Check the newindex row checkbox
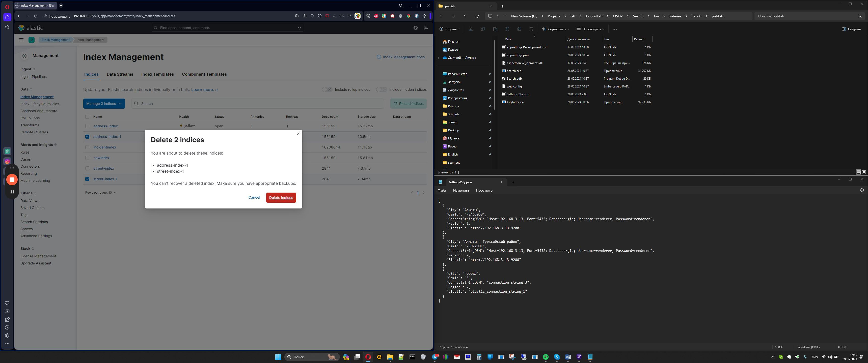 point(87,158)
